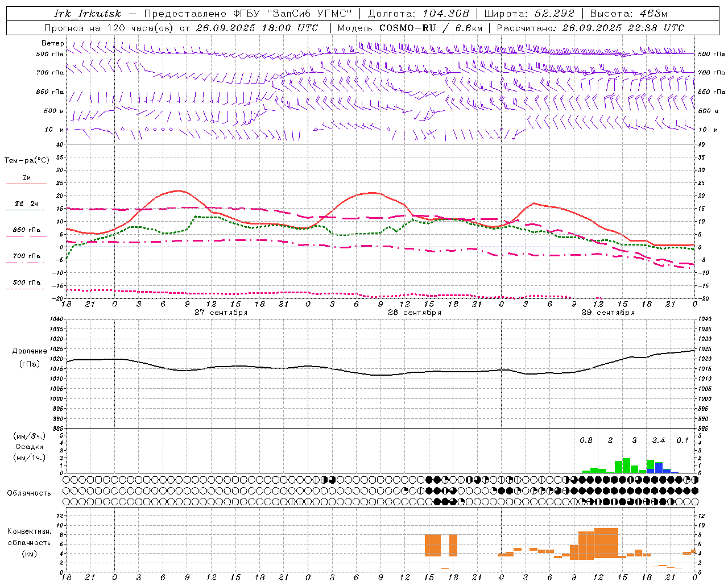Click the "850 гПа" entry in temperature legend
Viewport: 728px width, 582px height.
27,230
